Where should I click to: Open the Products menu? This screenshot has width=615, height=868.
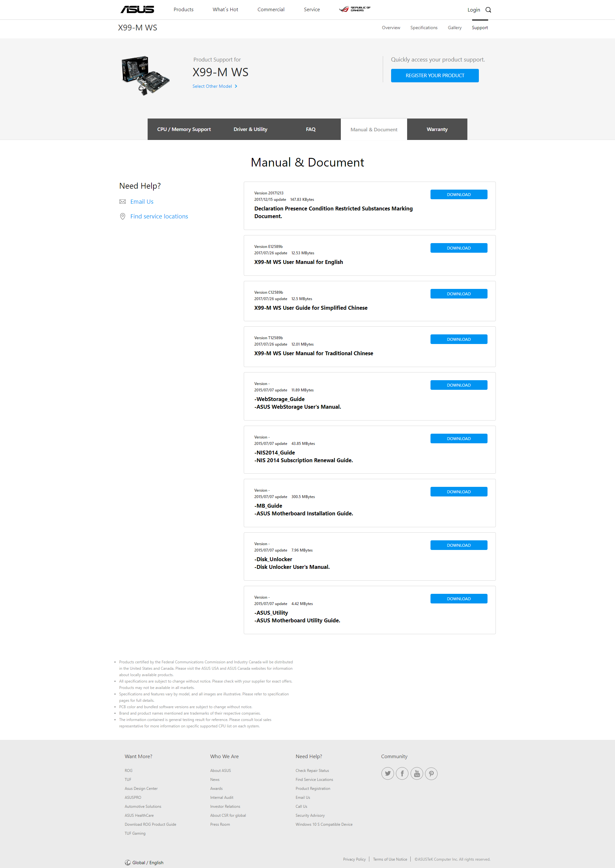(x=183, y=10)
